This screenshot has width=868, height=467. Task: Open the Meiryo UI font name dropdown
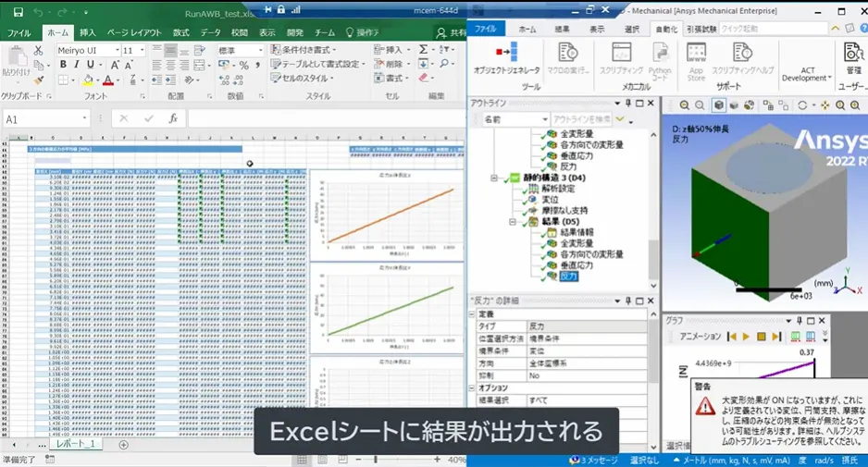118,50
